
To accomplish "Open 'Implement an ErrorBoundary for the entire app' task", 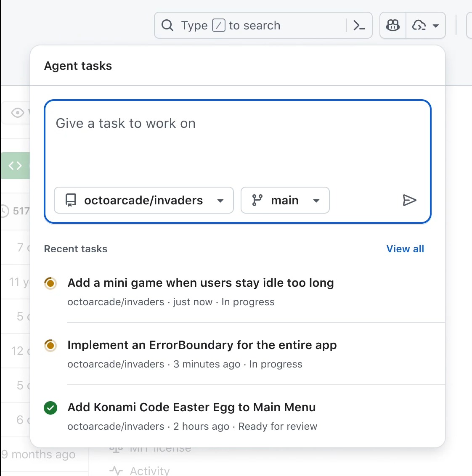I will point(202,345).
